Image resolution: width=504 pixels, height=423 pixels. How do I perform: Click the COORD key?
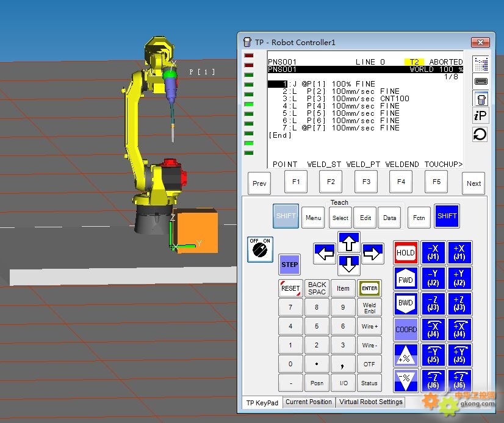pos(406,330)
